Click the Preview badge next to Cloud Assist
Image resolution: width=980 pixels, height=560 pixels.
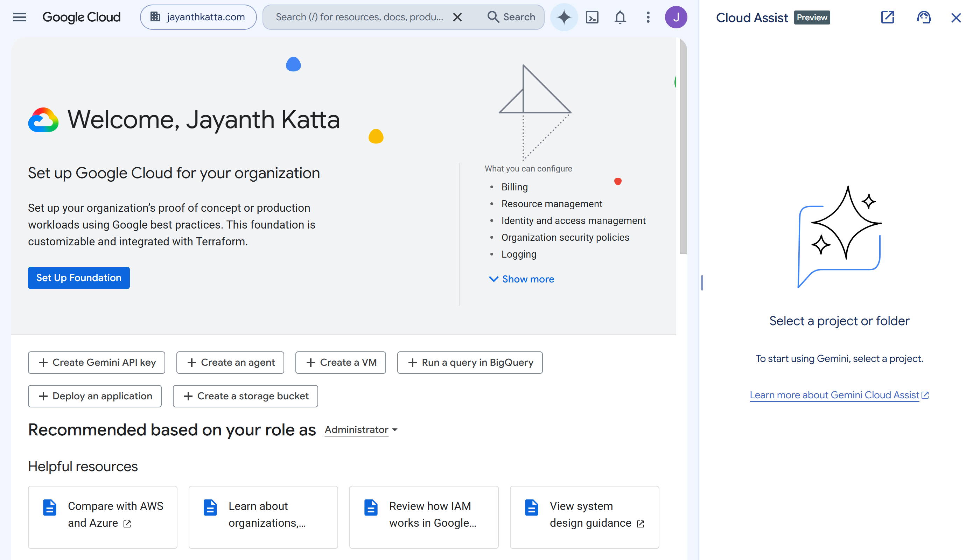pos(812,17)
